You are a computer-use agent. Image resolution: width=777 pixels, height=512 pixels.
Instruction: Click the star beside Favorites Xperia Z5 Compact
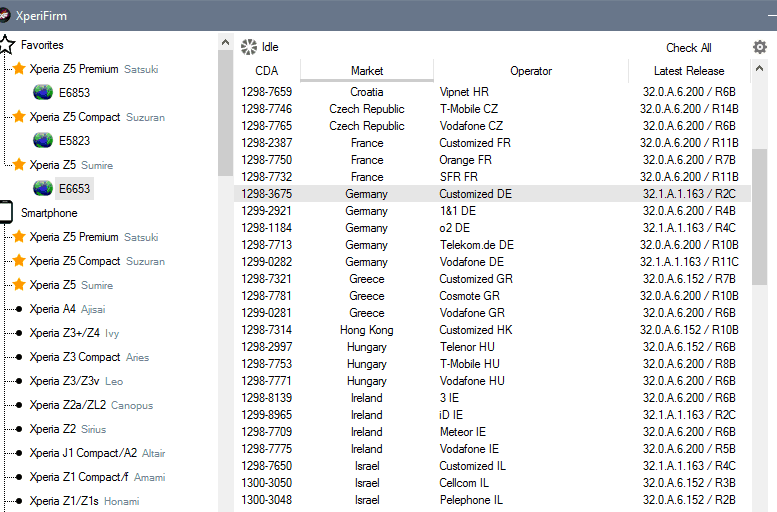point(19,116)
